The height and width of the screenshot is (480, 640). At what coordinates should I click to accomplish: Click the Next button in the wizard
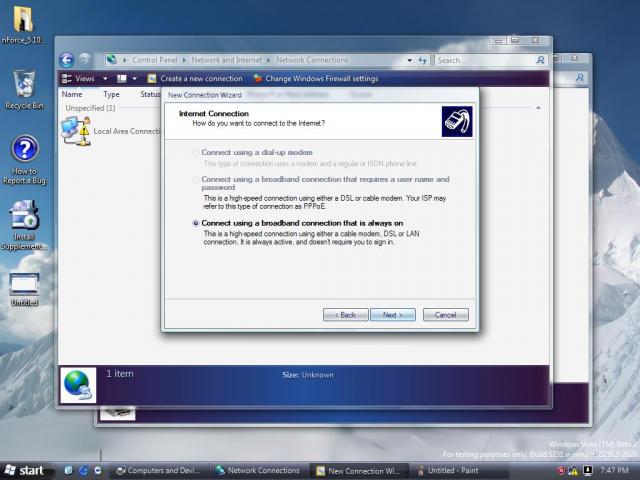pos(393,315)
